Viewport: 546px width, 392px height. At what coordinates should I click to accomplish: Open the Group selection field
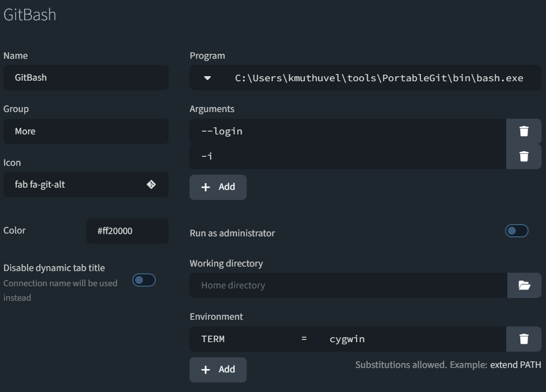click(86, 131)
